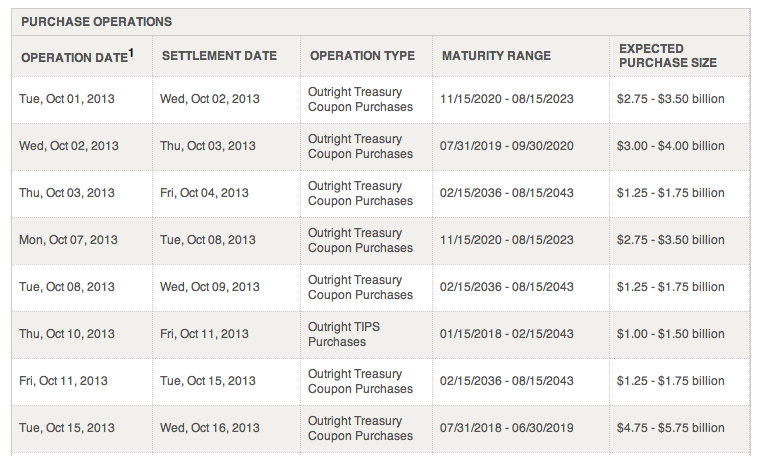Select the $1.00 - $1.50 billion cell

pyautogui.click(x=670, y=334)
